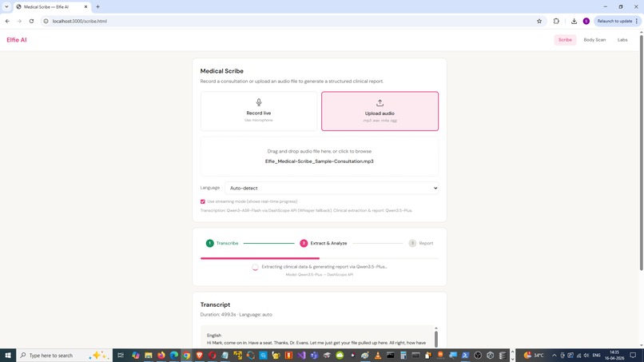Open the calculator icon on the taskbar

click(x=403, y=355)
